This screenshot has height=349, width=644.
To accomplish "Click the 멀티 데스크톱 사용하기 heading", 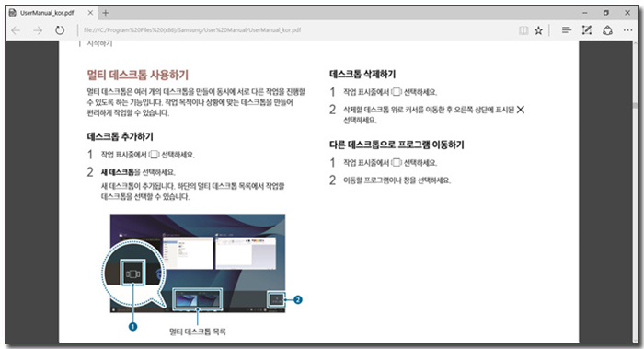I will coord(138,75).
